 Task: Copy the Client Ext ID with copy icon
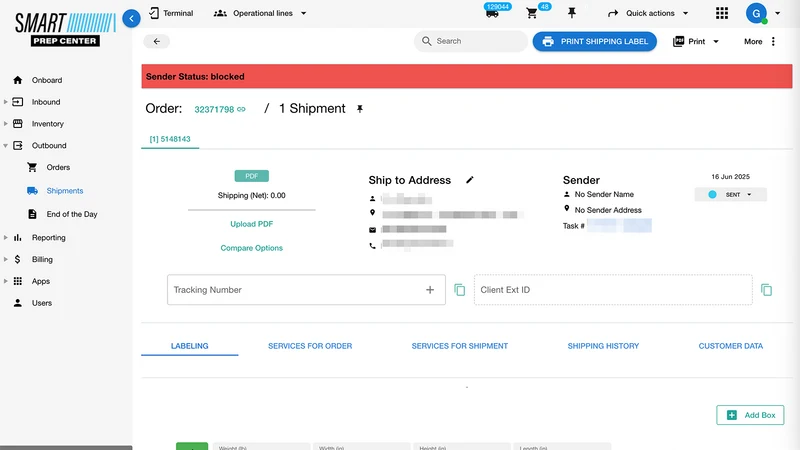(x=766, y=290)
